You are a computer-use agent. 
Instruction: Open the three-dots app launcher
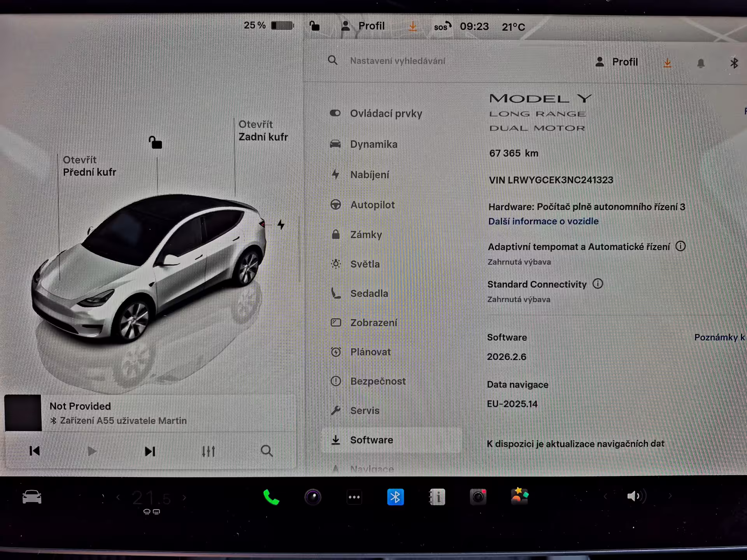tap(354, 497)
